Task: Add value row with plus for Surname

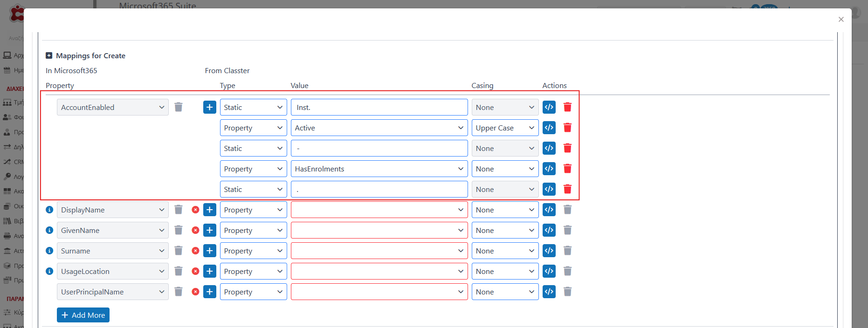Action: (210, 251)
